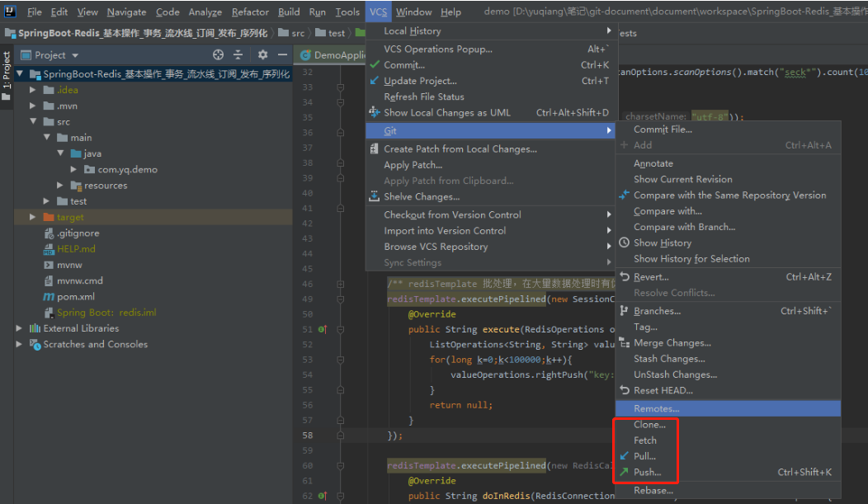Click the Branches icon

[x=624, y=311]
